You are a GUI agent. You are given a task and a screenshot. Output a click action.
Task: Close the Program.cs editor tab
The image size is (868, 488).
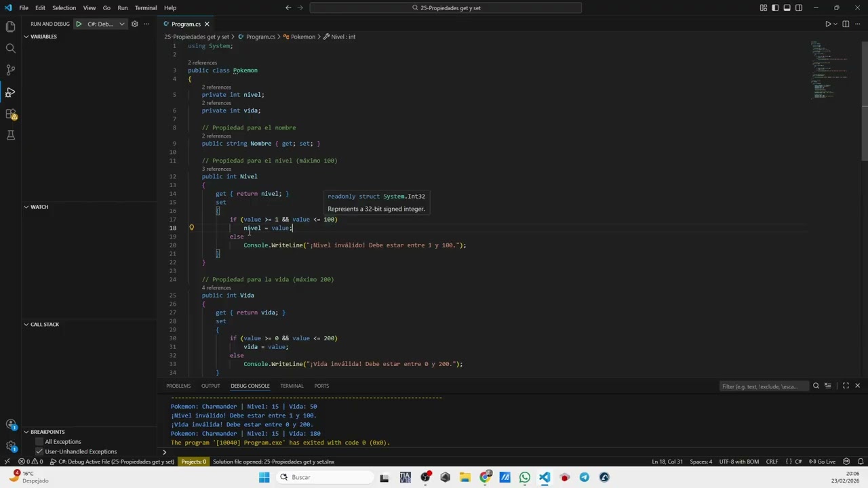207,24
